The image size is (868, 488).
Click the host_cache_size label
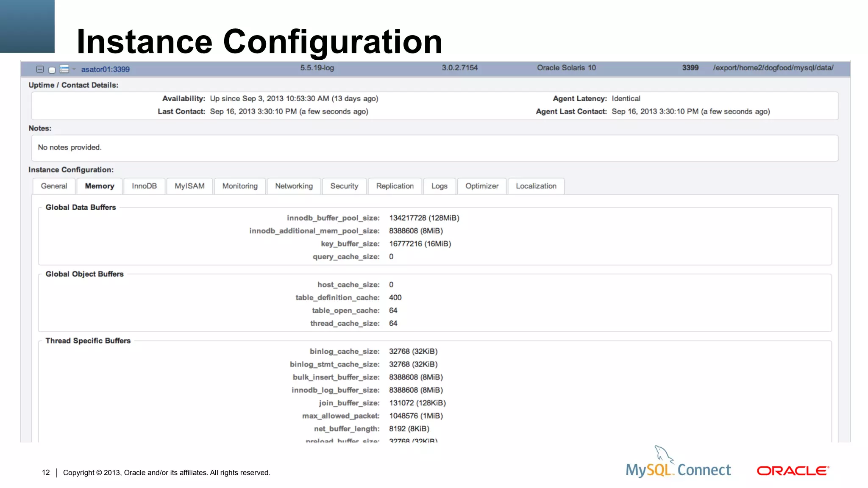tap(348, 285)
